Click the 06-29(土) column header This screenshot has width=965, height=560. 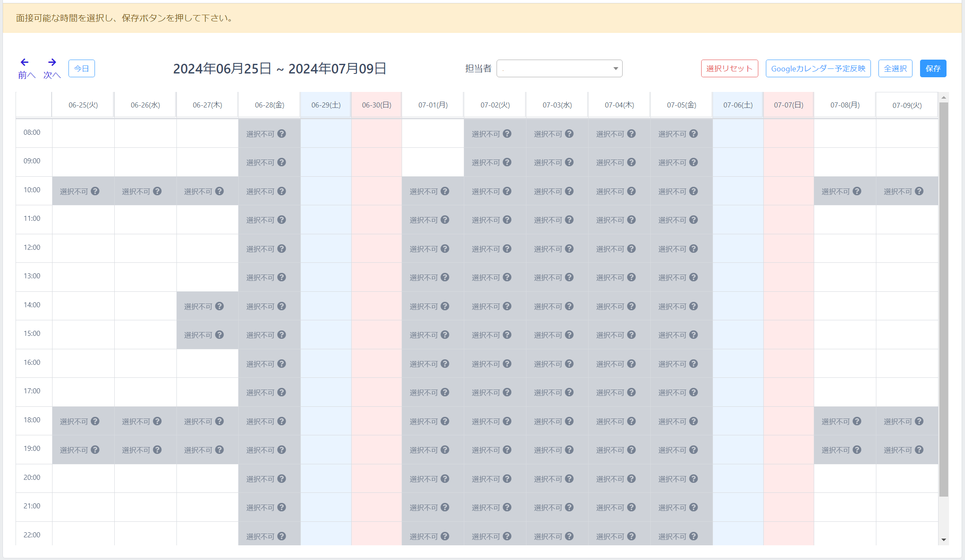click(326, 105)
